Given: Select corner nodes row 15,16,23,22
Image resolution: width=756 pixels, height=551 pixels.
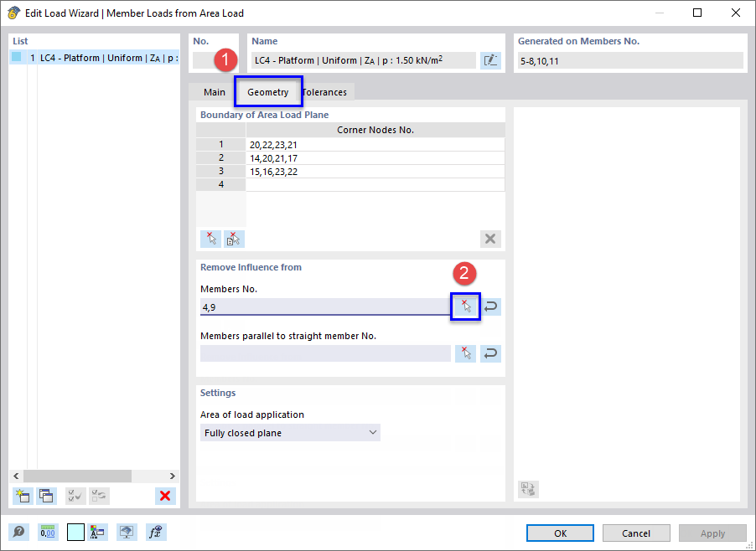Looking at the screenshot, I should 375,172.
